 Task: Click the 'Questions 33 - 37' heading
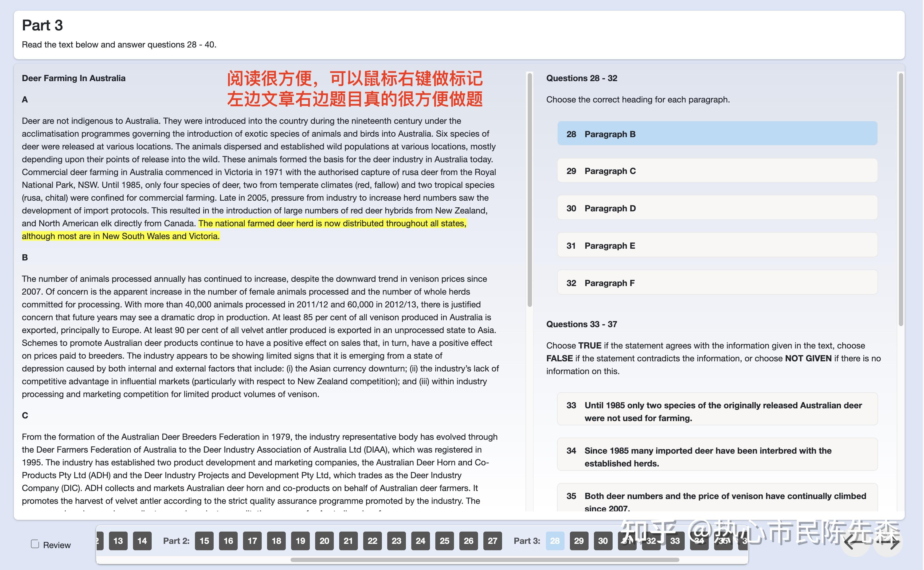tap(582, 324)
